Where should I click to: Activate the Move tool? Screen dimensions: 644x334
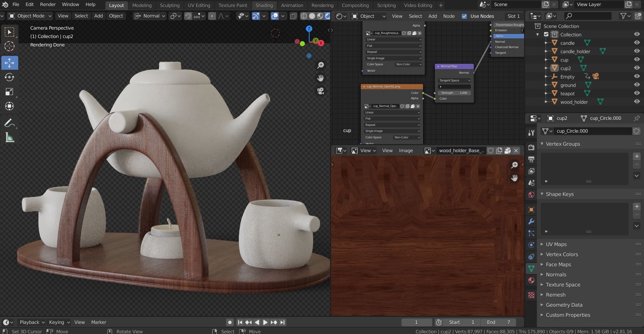tap(9, 63)
